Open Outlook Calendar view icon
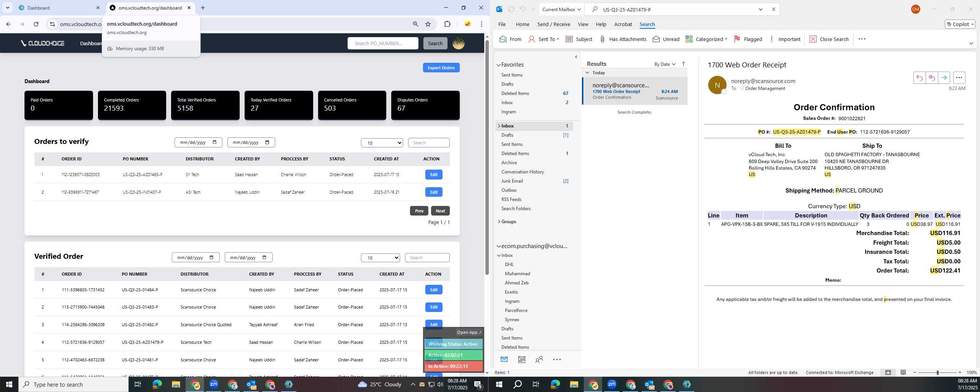The image size is (980, 392). pos(521,359)
